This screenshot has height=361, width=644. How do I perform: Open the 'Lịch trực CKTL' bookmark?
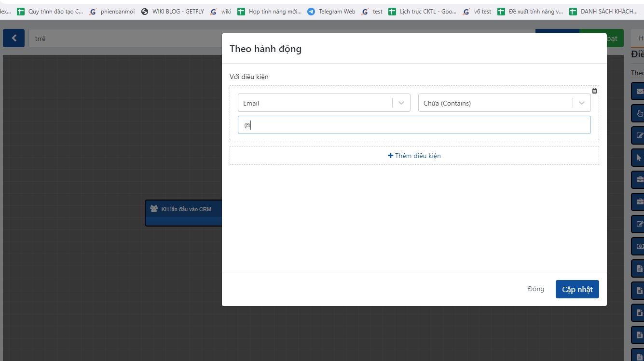(x=423, y=12)
